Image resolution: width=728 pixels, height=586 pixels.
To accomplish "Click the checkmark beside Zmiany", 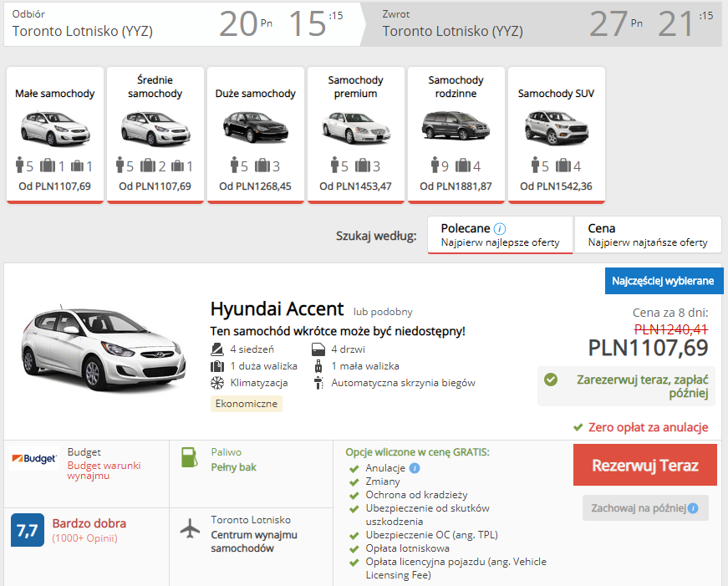I will point(354,482).
